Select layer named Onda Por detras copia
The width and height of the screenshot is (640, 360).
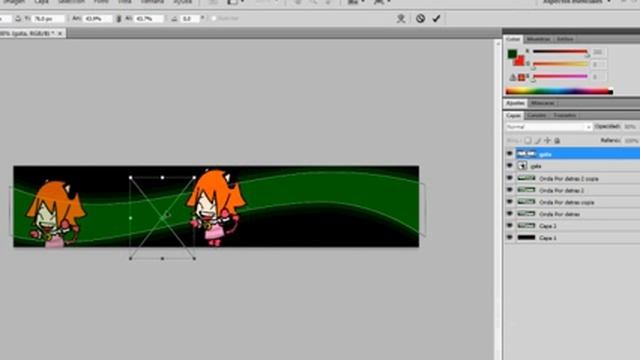[x=567, y=202]
